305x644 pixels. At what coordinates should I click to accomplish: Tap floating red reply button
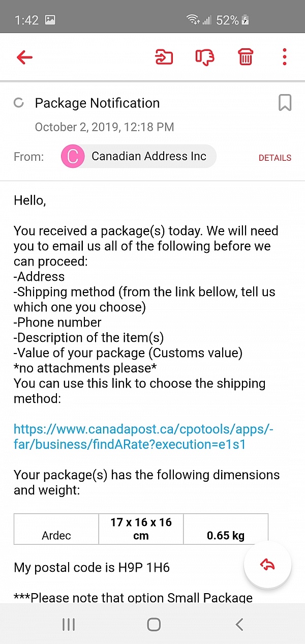(x=267, y=564)
